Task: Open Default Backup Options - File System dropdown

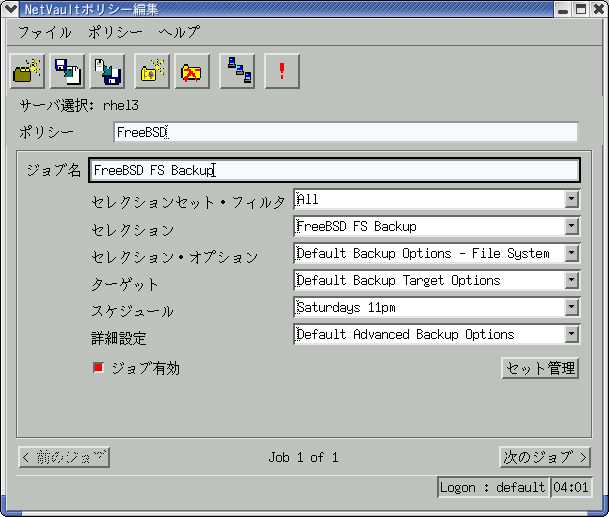Action: coord(437,253)
